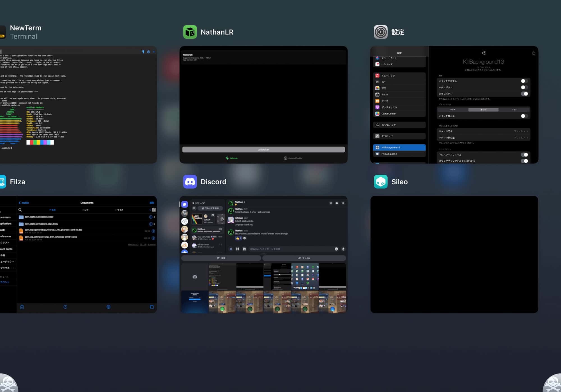
Task: Click the search icon in Discord chat header
Action: 343,203
